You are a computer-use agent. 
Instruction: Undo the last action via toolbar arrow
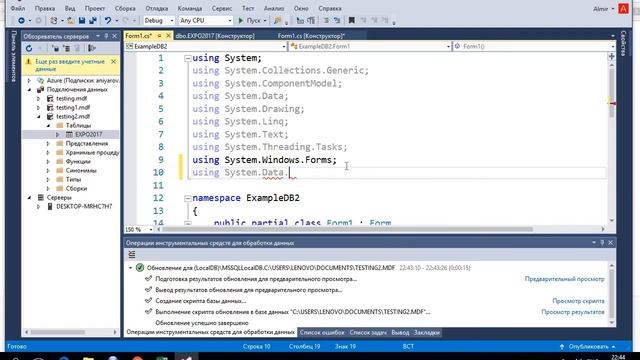click(x=108, y=20)
